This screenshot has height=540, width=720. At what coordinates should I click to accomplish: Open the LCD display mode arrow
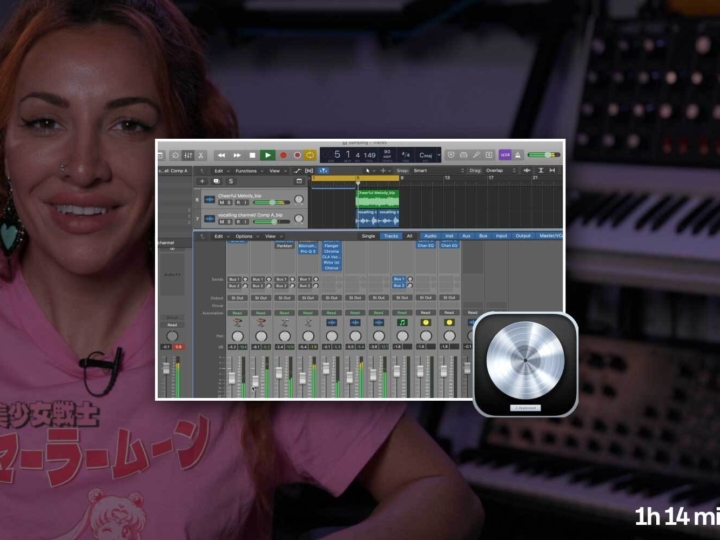click(x=439, y=155)
